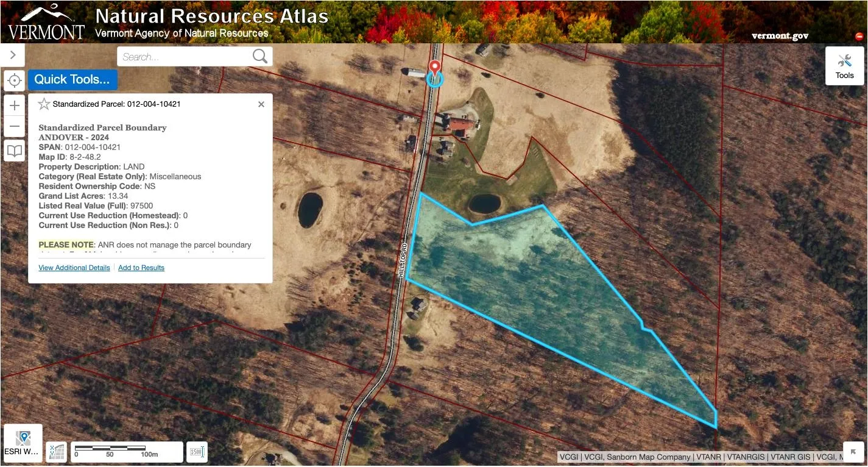Click the Vermont logo in header
Image resolution: width=868 pixels, height=467 pixels.
[46, 23]
